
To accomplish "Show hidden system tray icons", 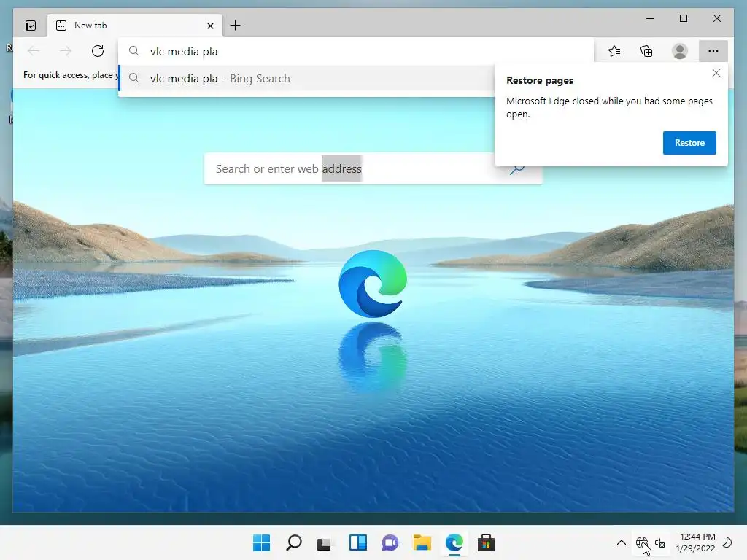I will (622, 542).
